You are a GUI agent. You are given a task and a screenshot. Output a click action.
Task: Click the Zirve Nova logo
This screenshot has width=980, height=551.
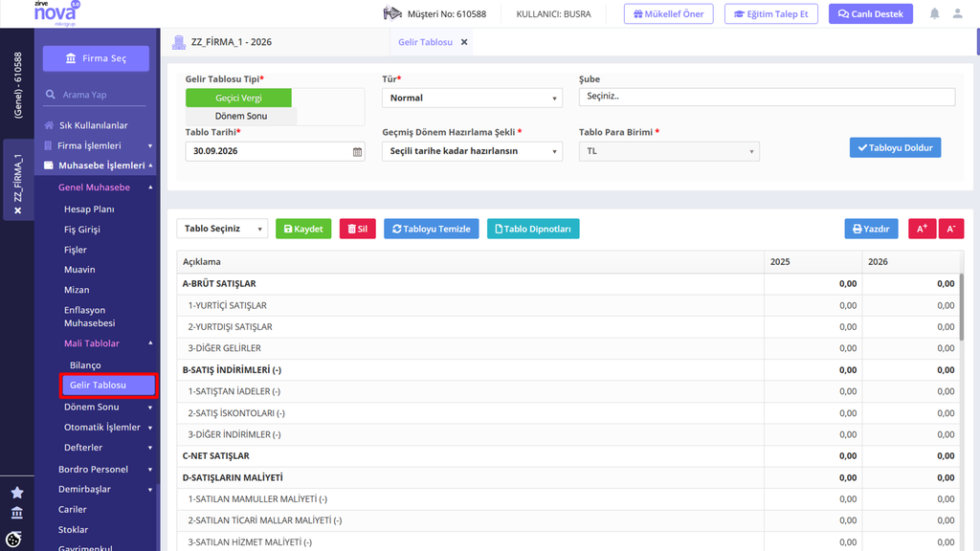click(56, 13)
